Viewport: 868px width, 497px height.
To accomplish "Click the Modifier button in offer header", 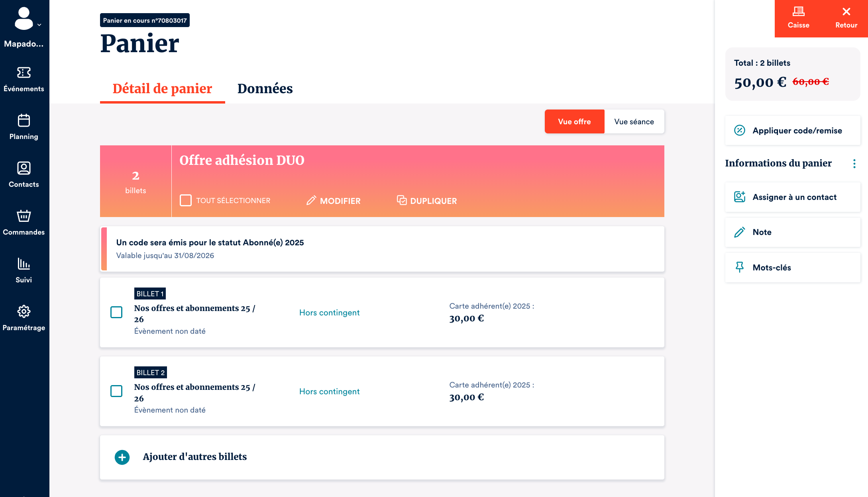I will point(334,201).
